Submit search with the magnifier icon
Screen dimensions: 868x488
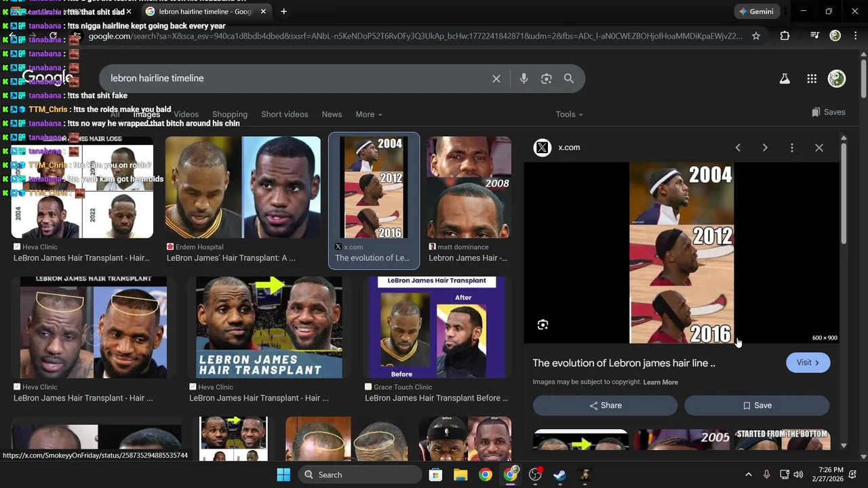[569, 79]
